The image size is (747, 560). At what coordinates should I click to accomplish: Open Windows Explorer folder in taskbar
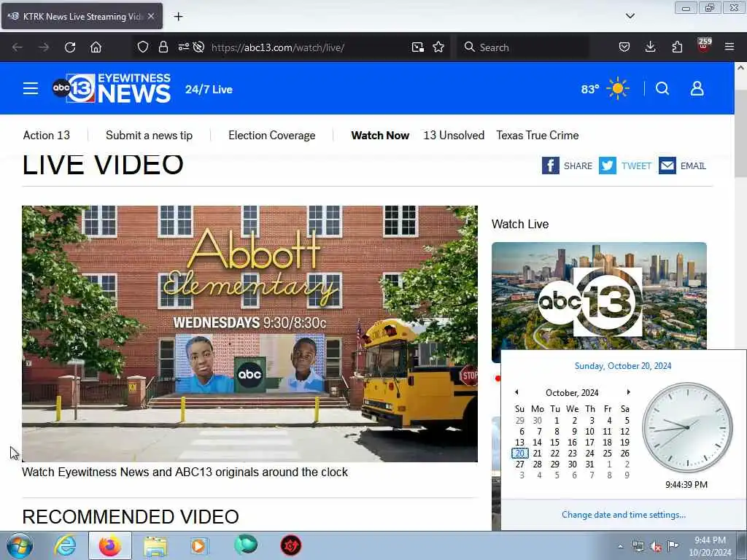[156, 546]
